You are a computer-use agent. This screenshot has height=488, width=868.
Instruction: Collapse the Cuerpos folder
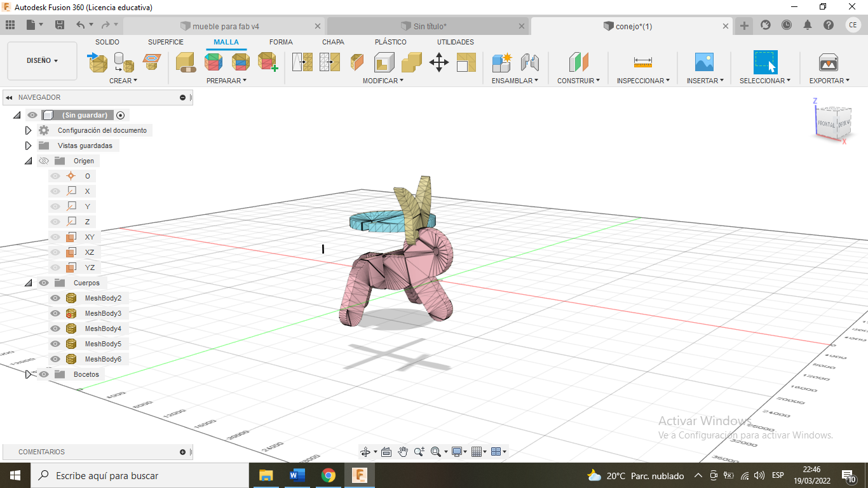tap(28, 283)
